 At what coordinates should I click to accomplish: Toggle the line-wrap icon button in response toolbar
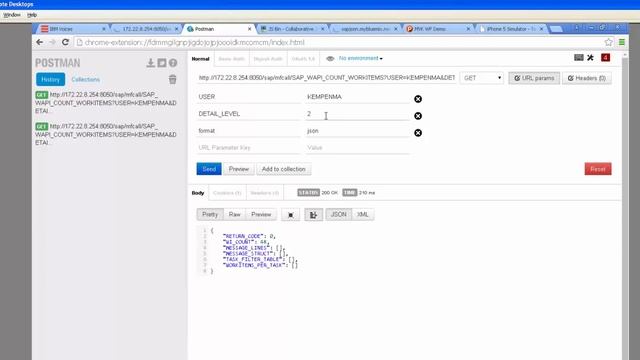[x=313, y=215]
